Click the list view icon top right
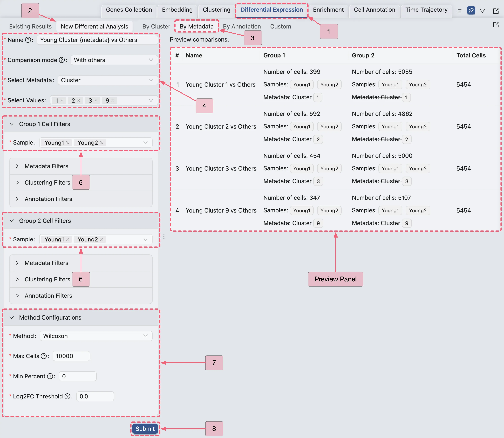 tap(459, 11)
